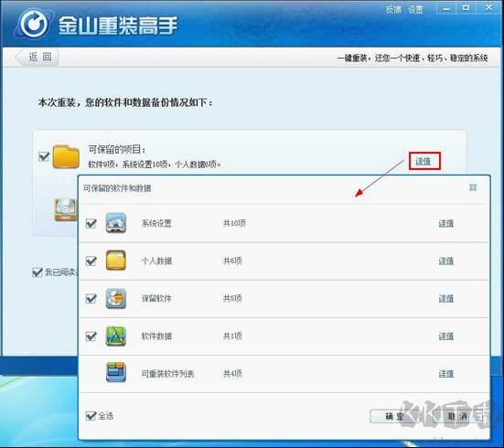Uncheck the 可保留的项目 checkbox
The image size is (504, 448).
coord(44,156)
